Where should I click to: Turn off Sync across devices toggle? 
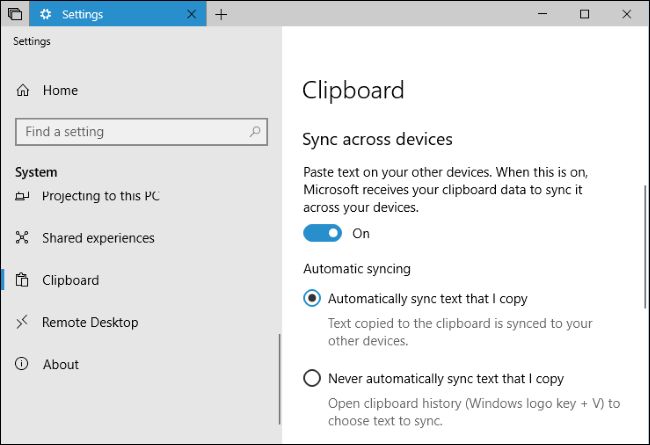click(323, 233)
